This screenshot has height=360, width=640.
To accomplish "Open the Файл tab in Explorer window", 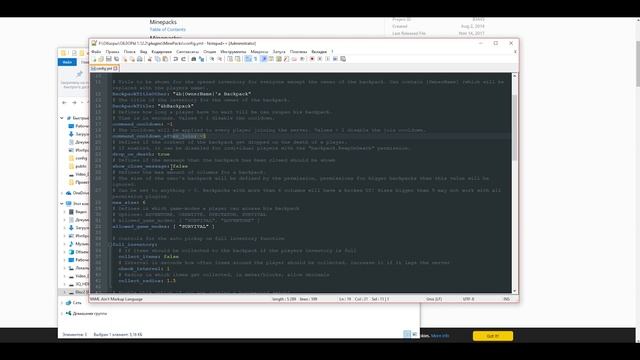I will tap(67, 62).
